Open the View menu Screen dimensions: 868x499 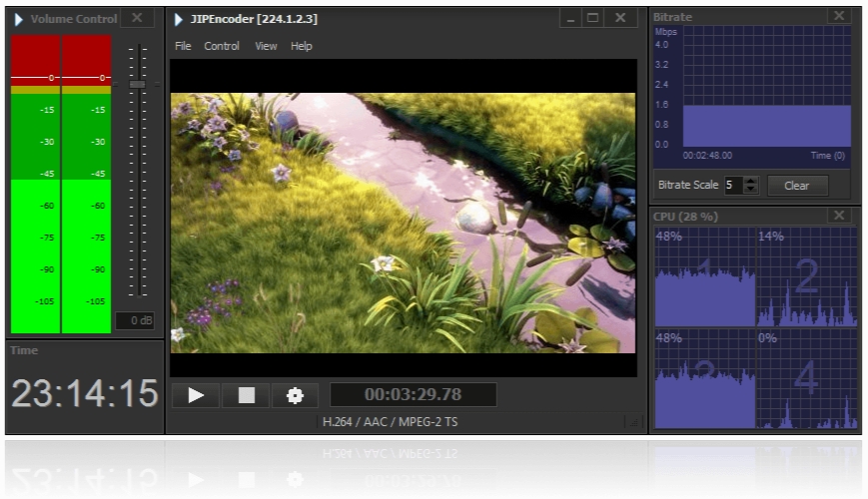pos(266,46)
